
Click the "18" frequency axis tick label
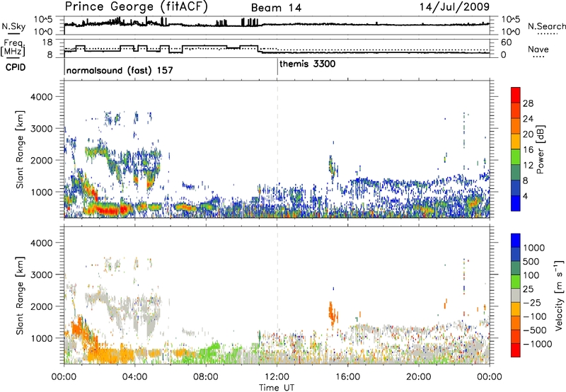pos(47,42)
